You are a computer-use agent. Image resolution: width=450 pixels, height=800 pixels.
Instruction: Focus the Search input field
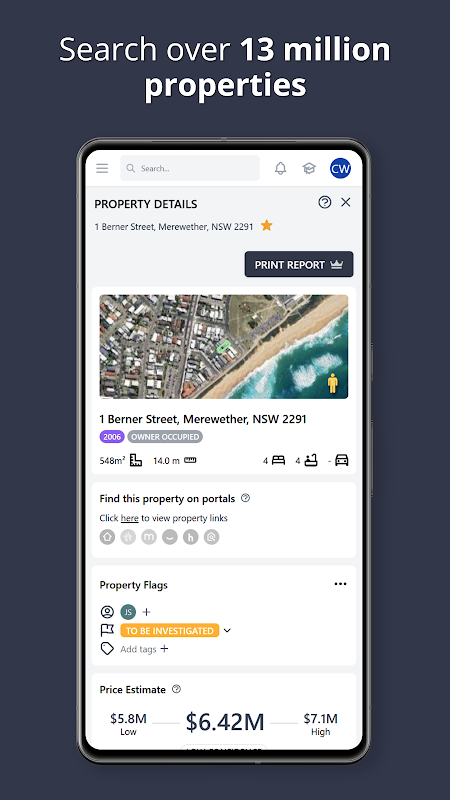[x=190, y=168]
